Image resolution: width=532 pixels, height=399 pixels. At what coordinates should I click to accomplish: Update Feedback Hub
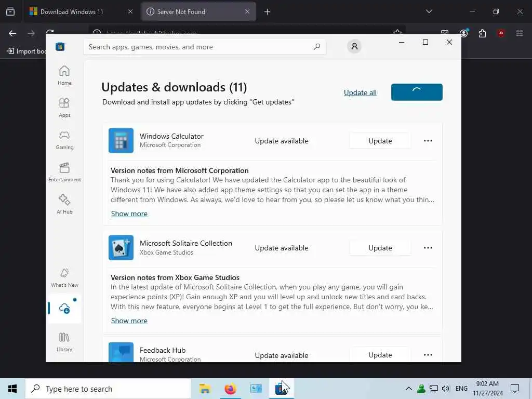tap(380, 355)
